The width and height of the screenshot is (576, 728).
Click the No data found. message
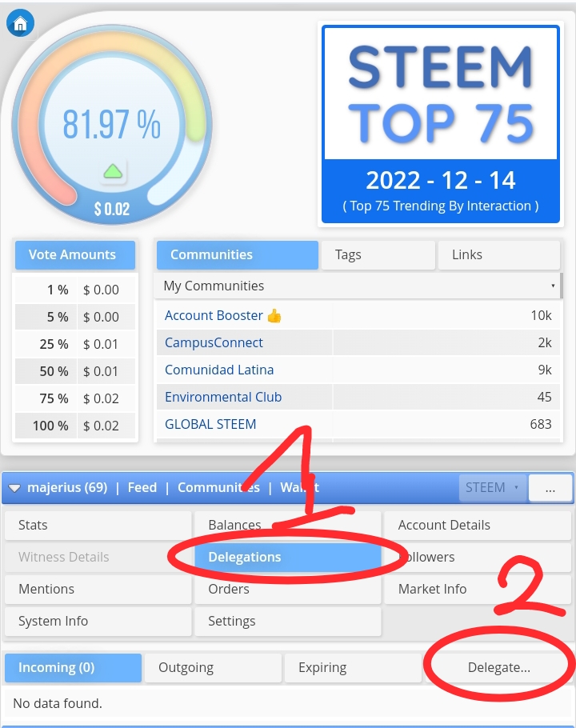click(58, 703)
